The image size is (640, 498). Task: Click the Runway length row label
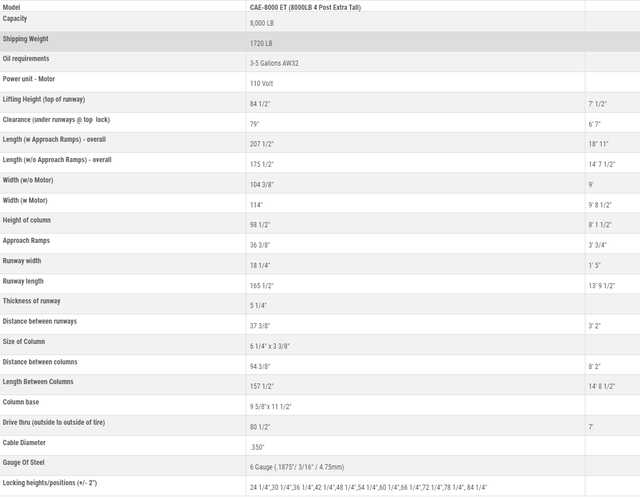pyautogui.click(x=23, y=281)
